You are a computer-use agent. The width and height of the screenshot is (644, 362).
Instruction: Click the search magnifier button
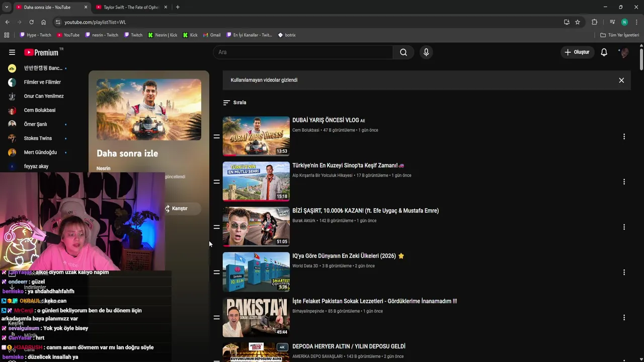coord(404,52)
